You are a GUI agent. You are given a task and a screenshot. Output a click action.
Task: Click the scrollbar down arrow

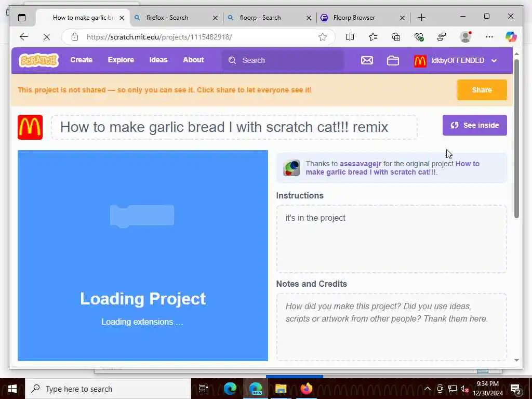pos(516,360)
